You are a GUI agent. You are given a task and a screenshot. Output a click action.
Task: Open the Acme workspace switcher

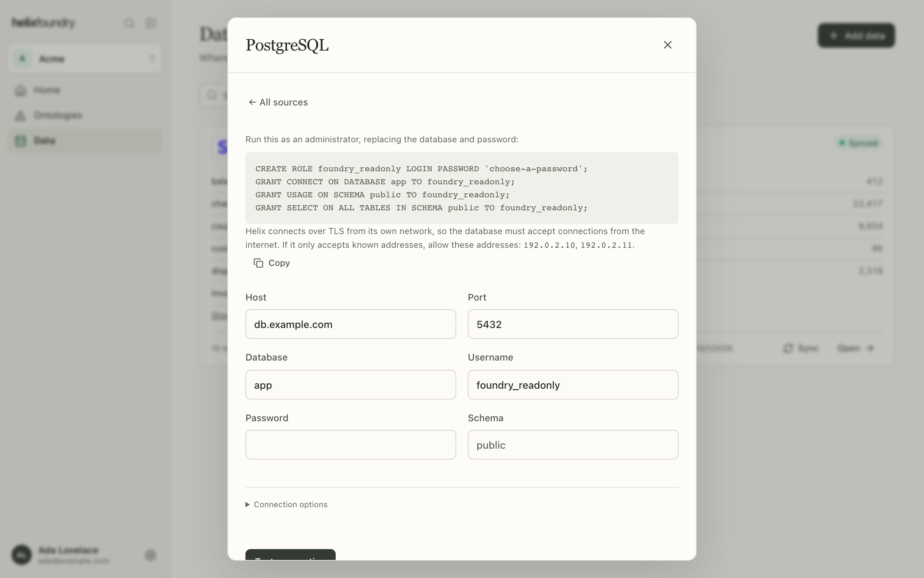tap(85, 59)
